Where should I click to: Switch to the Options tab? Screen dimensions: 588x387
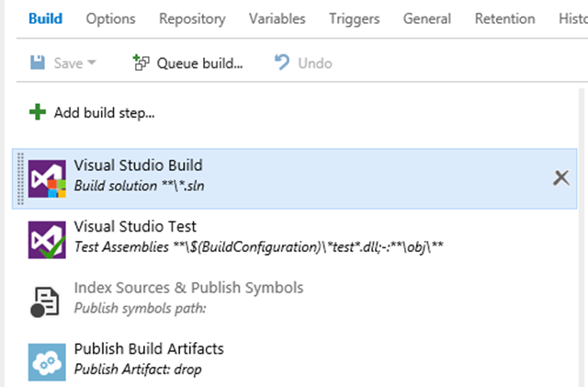110,18
